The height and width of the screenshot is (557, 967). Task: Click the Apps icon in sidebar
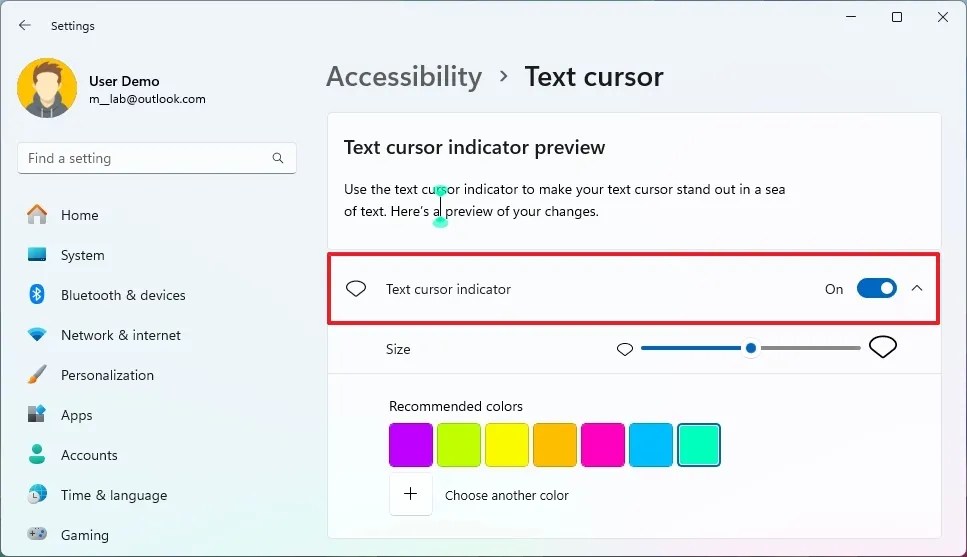point(37,415)
